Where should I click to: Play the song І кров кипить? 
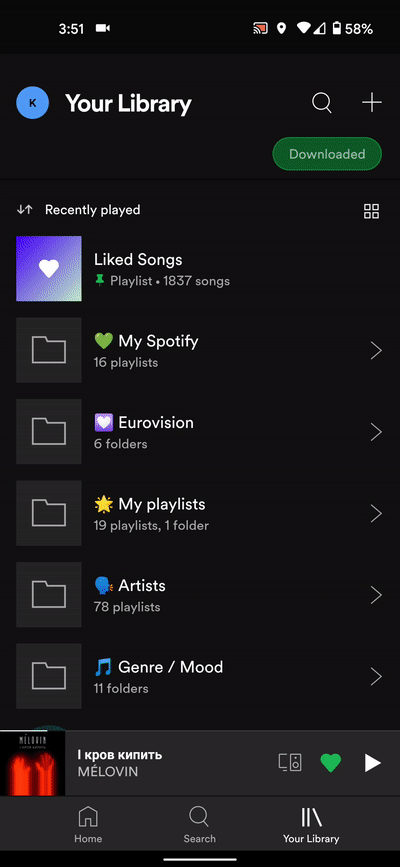coord(372,764)
